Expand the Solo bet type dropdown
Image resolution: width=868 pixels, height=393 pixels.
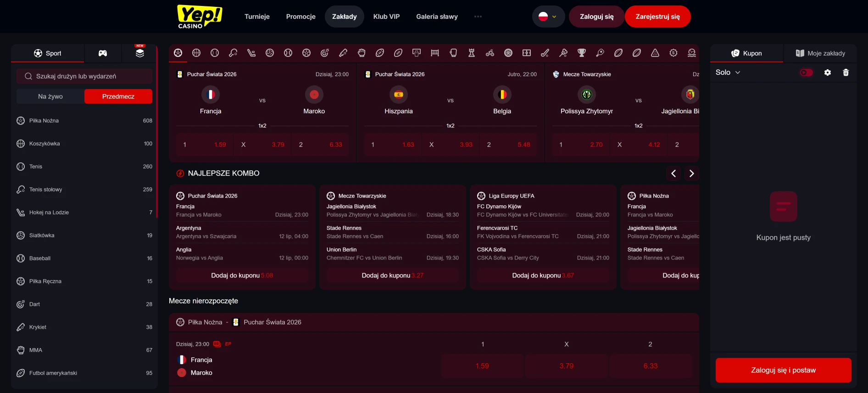(728, 72)
